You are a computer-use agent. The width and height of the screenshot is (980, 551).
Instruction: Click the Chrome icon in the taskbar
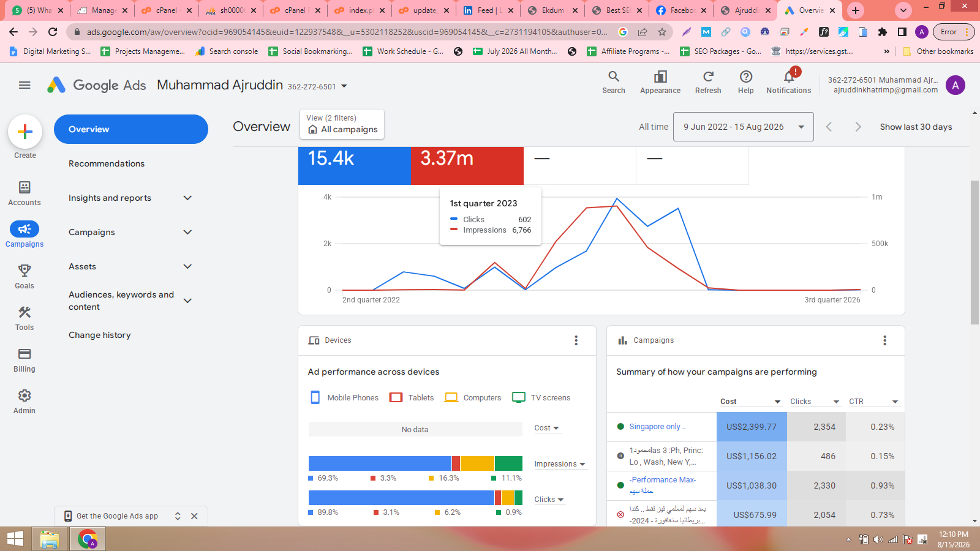pyautogui.click(x=88, y=539)
